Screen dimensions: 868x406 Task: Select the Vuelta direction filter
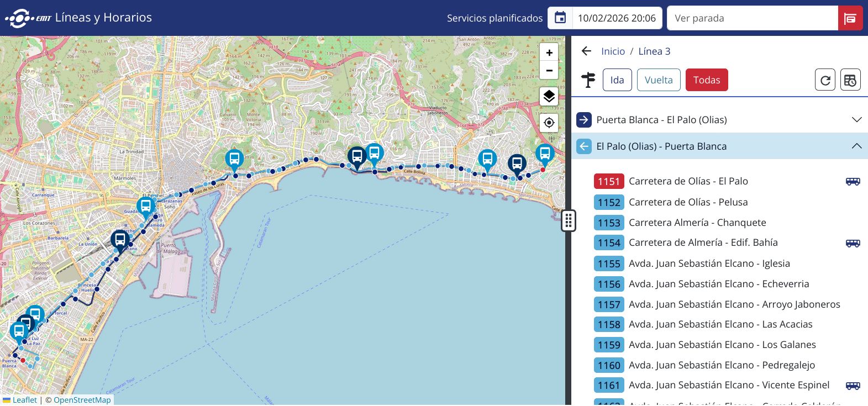[659, 80]
